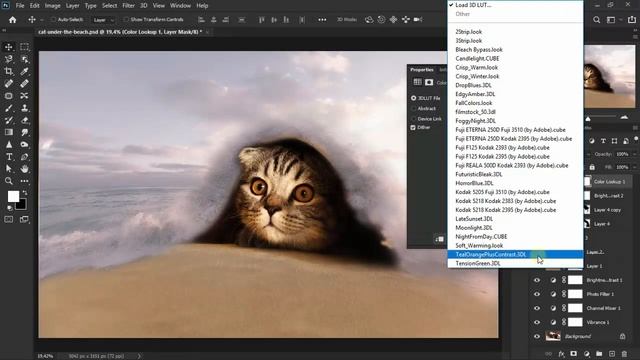Image resolution: width=640 pixels, height=360 pixels.
Task: Toggle the Dither checkbox
Action: click(413, 127)
